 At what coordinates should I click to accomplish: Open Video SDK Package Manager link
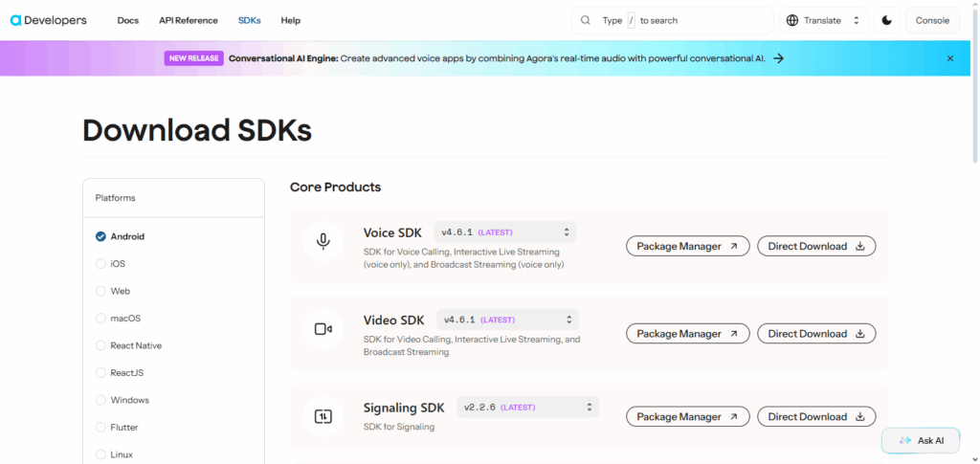(x=687, y=334)
